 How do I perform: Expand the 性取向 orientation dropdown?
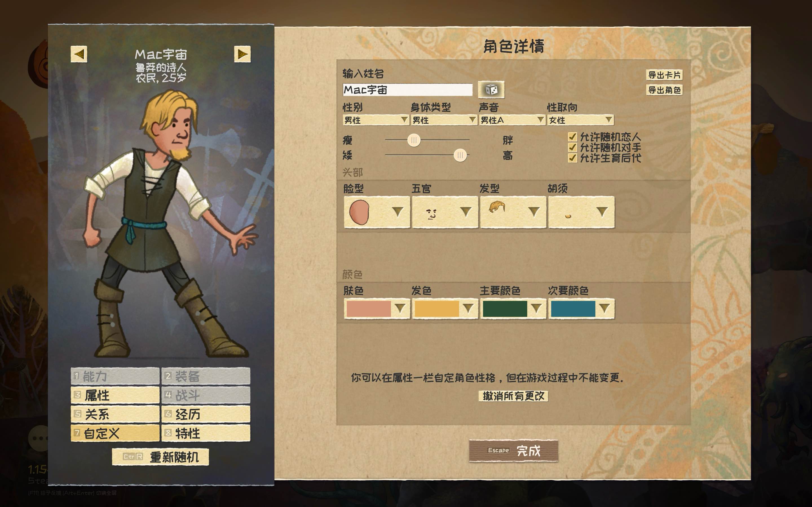581,120
